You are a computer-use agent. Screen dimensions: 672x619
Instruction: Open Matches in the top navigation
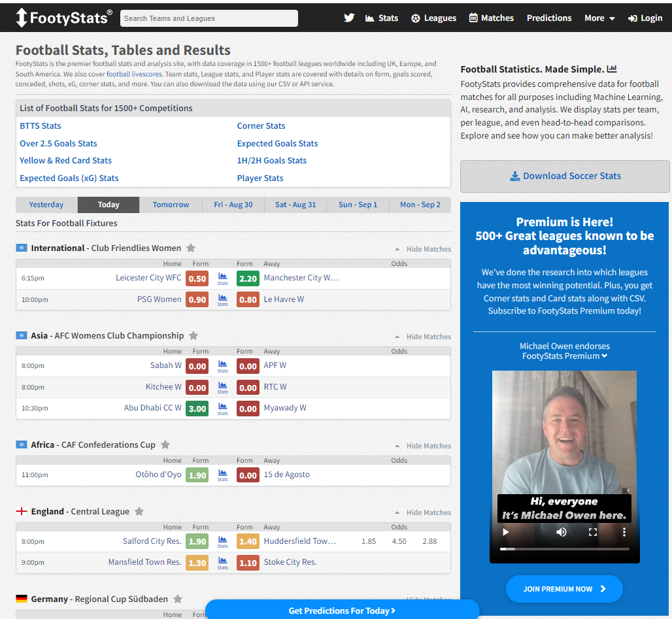coord(491,18)
